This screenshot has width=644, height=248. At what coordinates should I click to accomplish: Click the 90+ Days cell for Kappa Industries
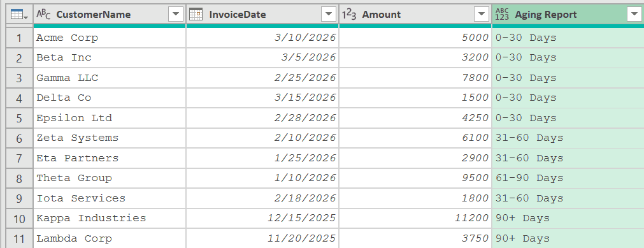(x=568, y=219)
